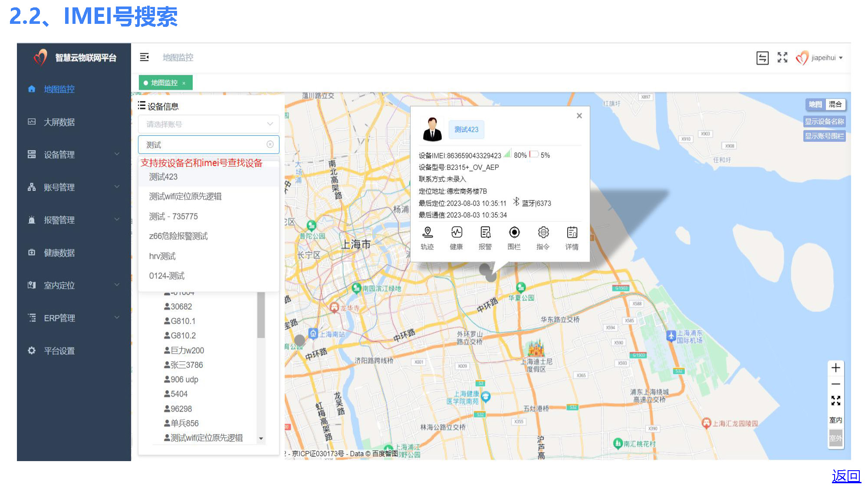This screenshot has height=488, width=868.
Task: Select device 单兵856 in the list
Action: point(181,423)
